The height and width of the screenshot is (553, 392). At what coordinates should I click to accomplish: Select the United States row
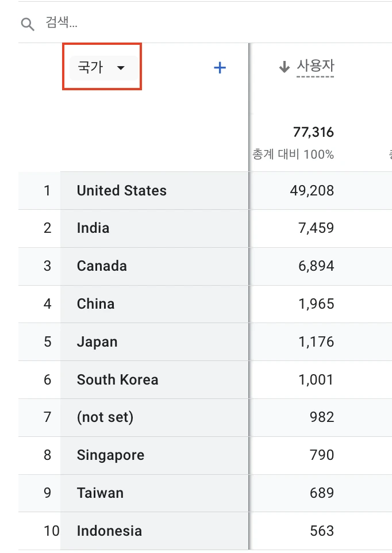pyautogui.click(x=122, y=191)
